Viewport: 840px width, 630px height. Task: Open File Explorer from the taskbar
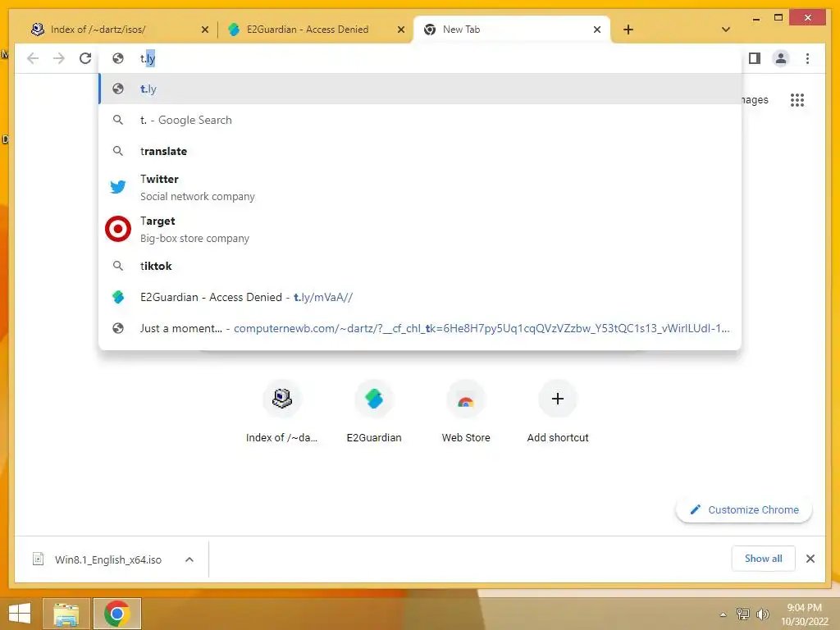click(66, 614)
